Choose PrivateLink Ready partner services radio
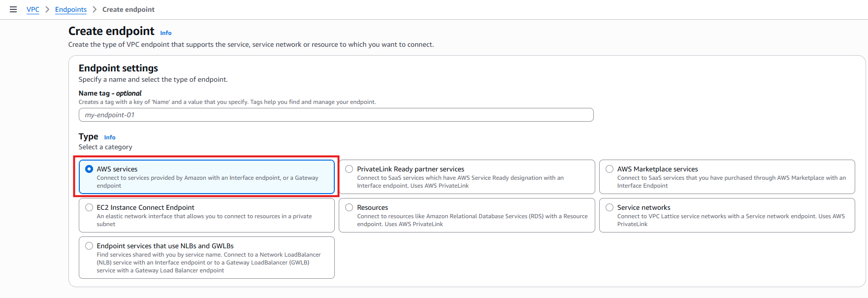868x298 pixels. (x=349, y=169)
